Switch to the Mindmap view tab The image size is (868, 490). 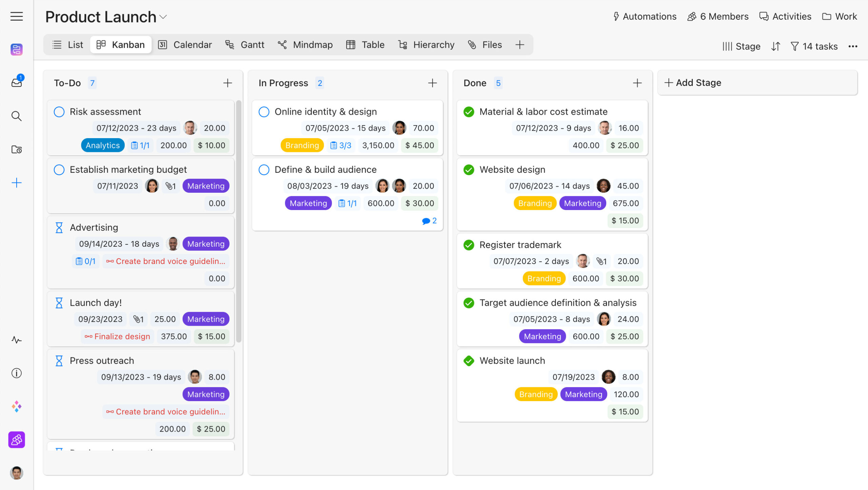[305, 45]
